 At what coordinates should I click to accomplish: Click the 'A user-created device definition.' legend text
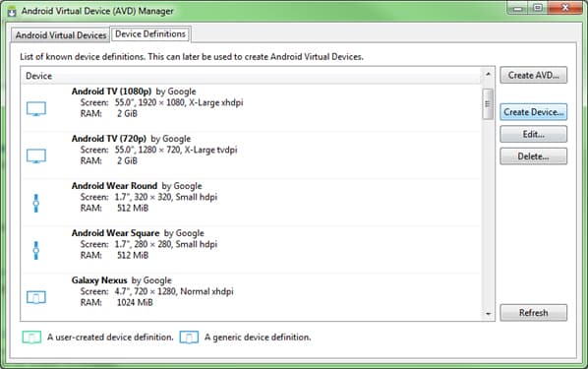(x=110, y=338)
